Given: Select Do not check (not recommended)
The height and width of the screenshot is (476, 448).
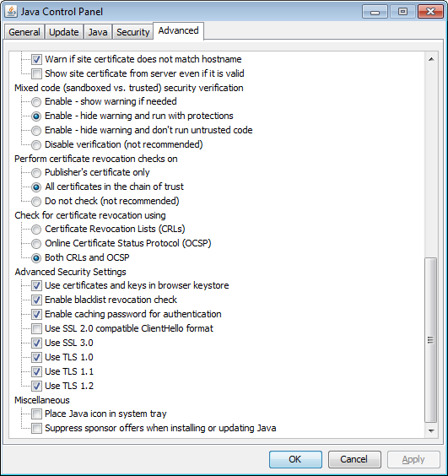Looking at the screenshot, I should pyautogui.click(x=36, y=201).
